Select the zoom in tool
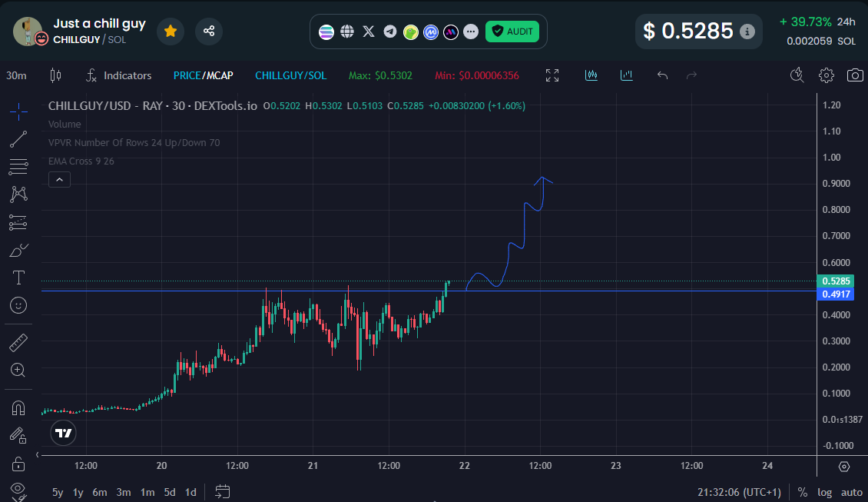868x502 pixels. tap(18, 370)
